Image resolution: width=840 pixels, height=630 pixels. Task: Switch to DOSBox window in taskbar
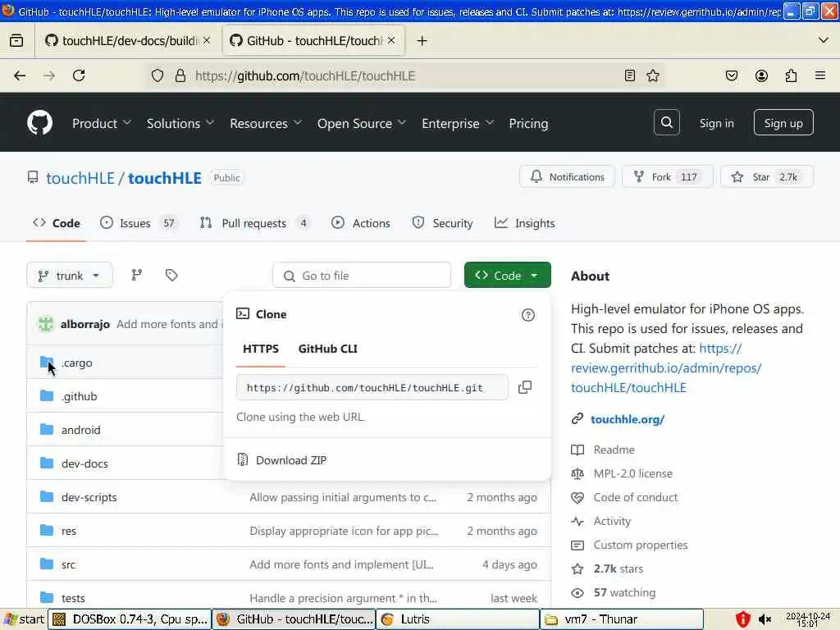pos(130,619)
